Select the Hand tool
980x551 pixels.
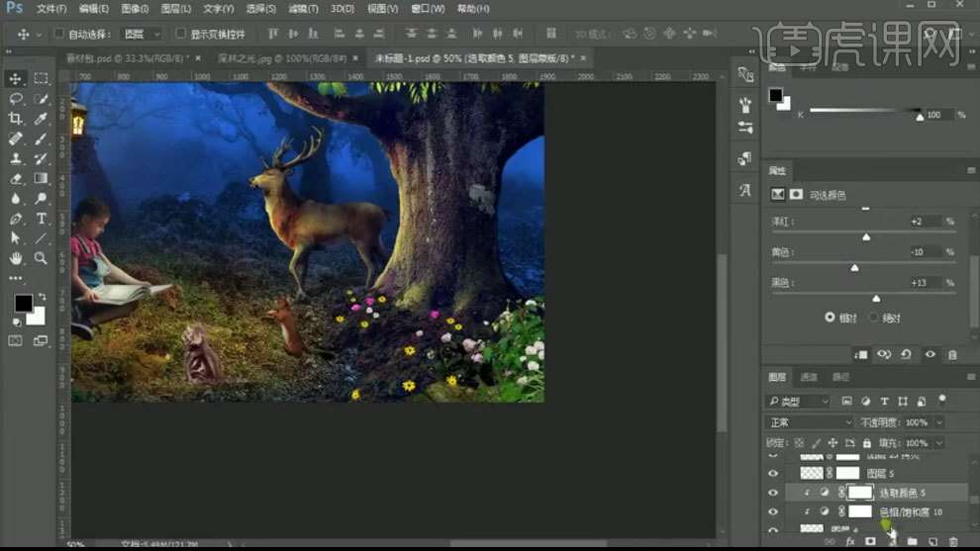click(16, 258)
